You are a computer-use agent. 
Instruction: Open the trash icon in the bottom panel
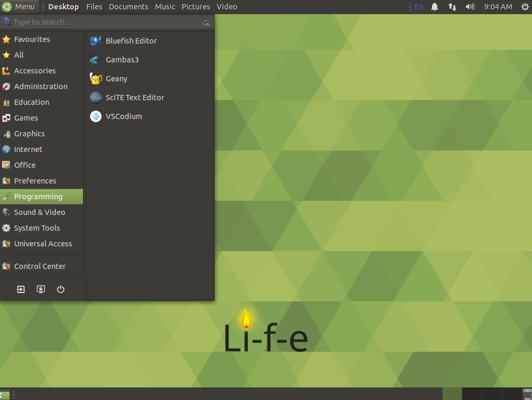[527, 394]
